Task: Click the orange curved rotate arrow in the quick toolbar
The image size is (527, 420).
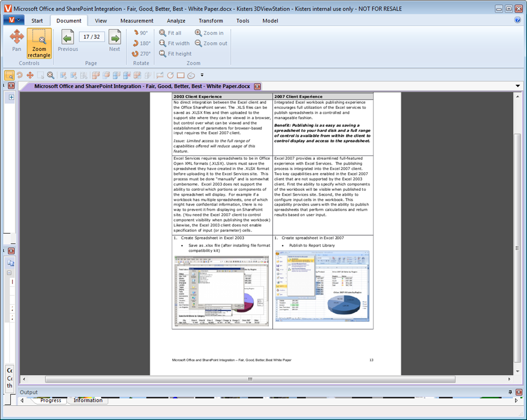Action: click(x=20, y=75)
